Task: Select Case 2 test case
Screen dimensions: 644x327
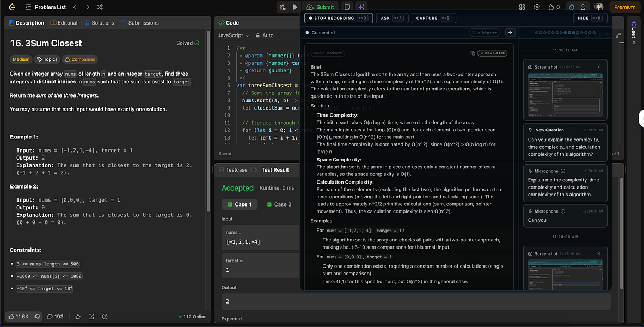Action: click(x=279, y=204)
